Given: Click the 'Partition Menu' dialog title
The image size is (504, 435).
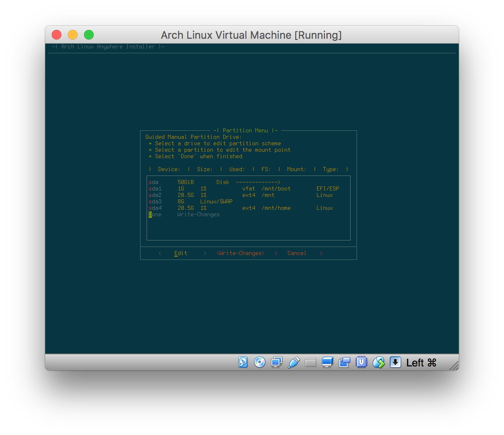Looking at the screenshot, I should (245, 130).
